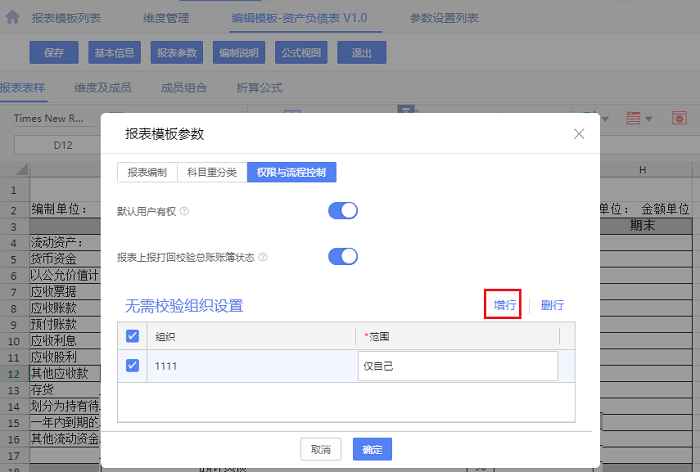Click 增行 to add a row
Image resolution: width=700 pixels, height=472 pixels.
click(502, 305)
